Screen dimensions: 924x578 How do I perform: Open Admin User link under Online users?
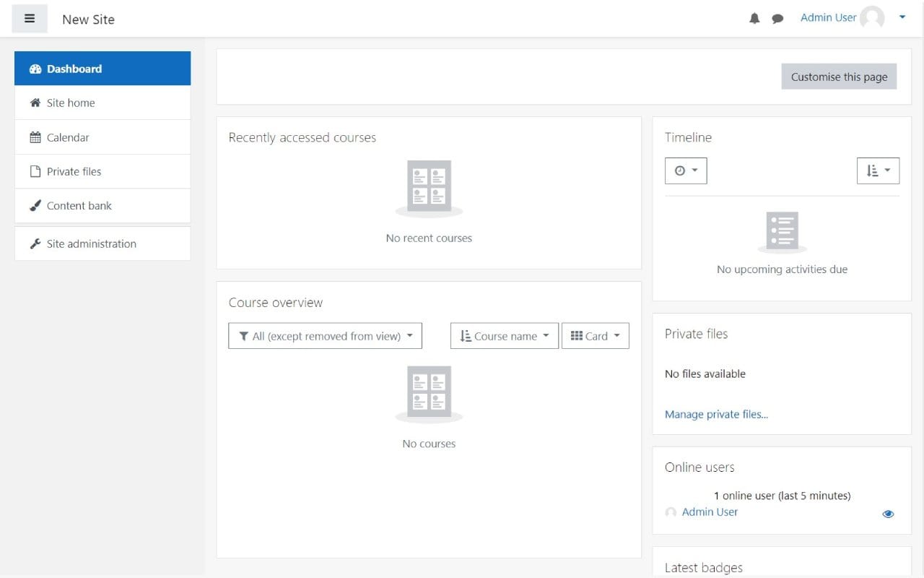pyautogui.click(x=710, y=512)
